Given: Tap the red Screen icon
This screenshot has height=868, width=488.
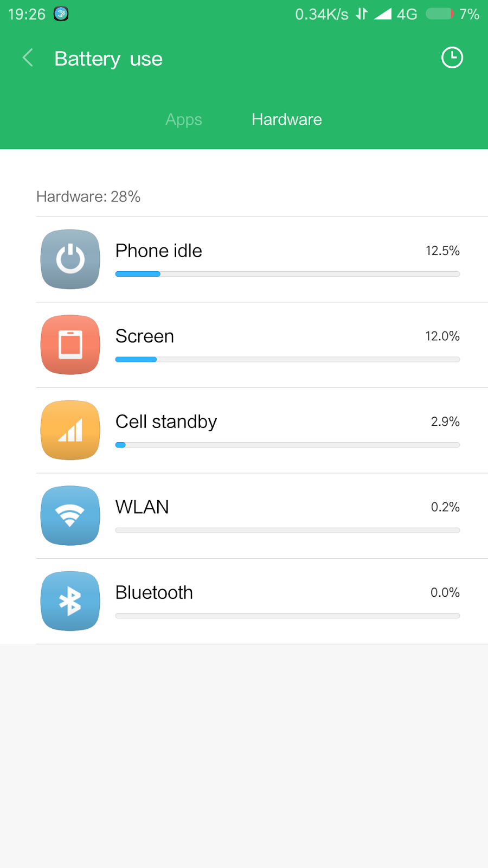Looking at the screenshot, I should click(x=70, y=344).
